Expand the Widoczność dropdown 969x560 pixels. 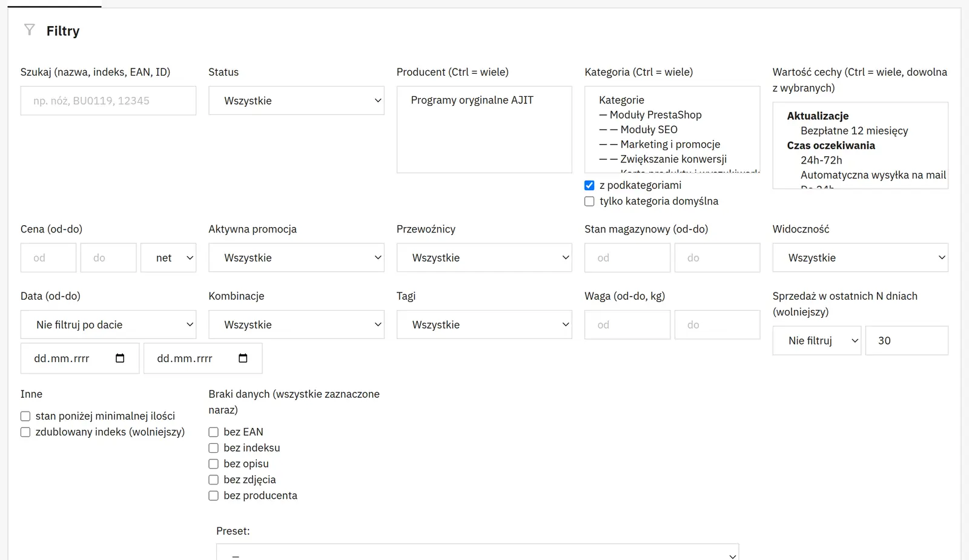pos(860,258)
